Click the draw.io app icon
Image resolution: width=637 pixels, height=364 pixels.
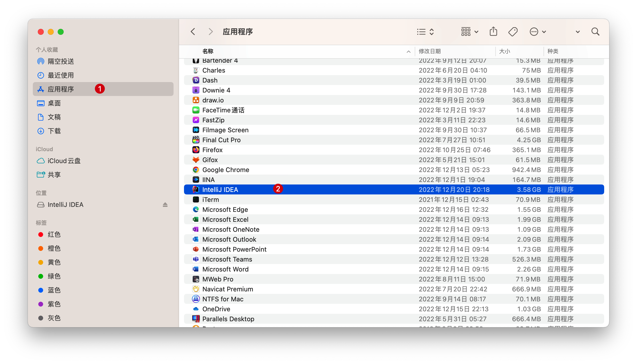[x=196, y=100]
